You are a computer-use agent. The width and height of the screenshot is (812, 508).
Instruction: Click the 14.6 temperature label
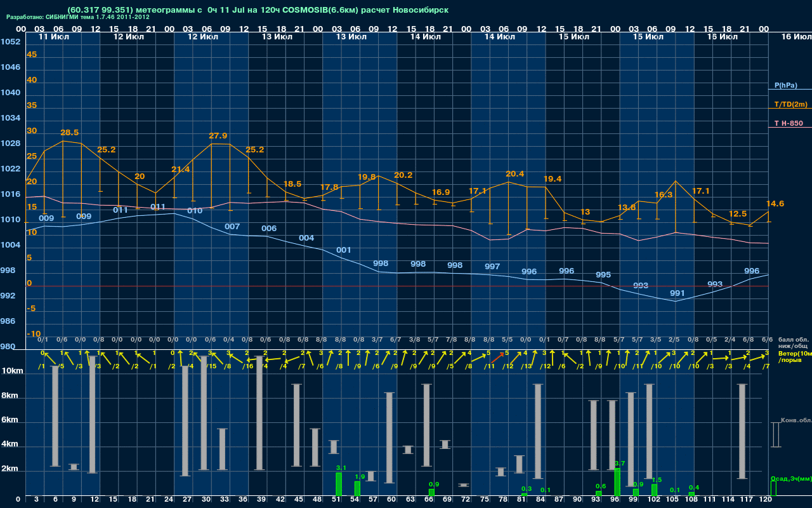tap(775, 204)
